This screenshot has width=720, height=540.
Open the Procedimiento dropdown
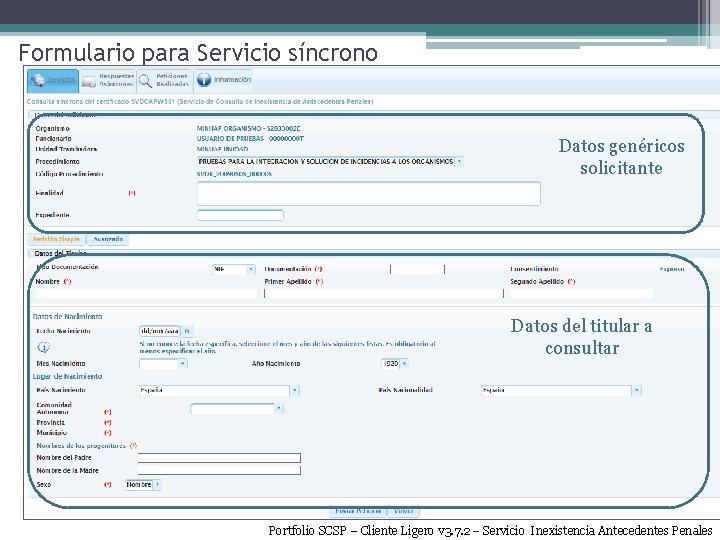point(330,162)
